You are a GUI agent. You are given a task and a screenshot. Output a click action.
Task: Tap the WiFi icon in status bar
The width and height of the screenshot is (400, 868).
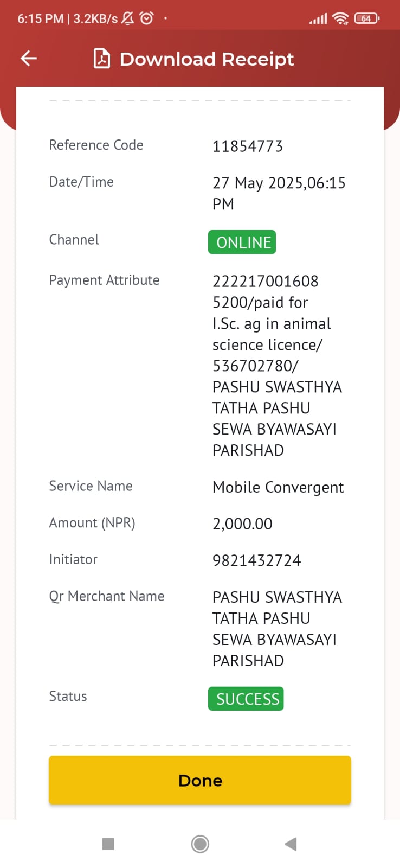click(340, 18)
